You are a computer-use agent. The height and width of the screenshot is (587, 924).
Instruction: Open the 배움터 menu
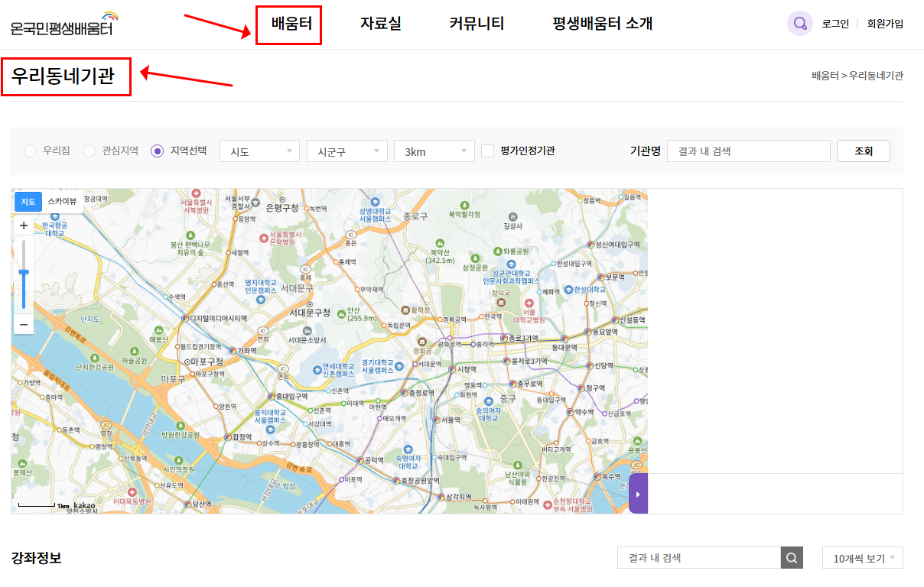(291, 24)
